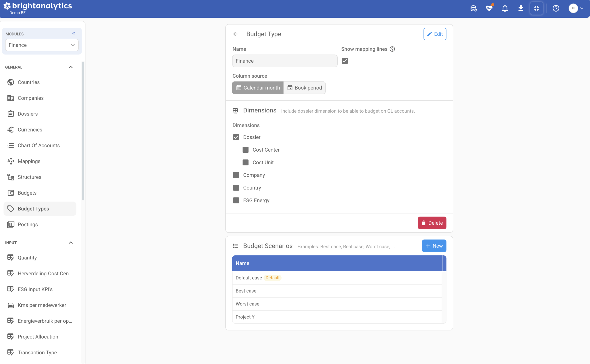Click the Name column header

coord(337,263)
